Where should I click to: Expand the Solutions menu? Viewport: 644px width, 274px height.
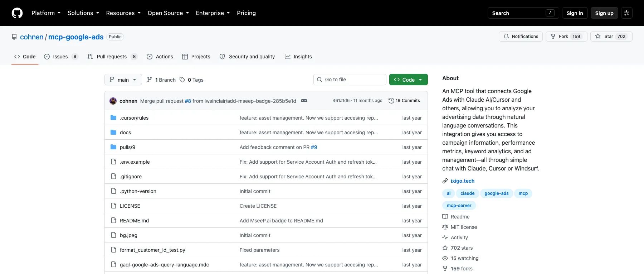tap(83, 13)
